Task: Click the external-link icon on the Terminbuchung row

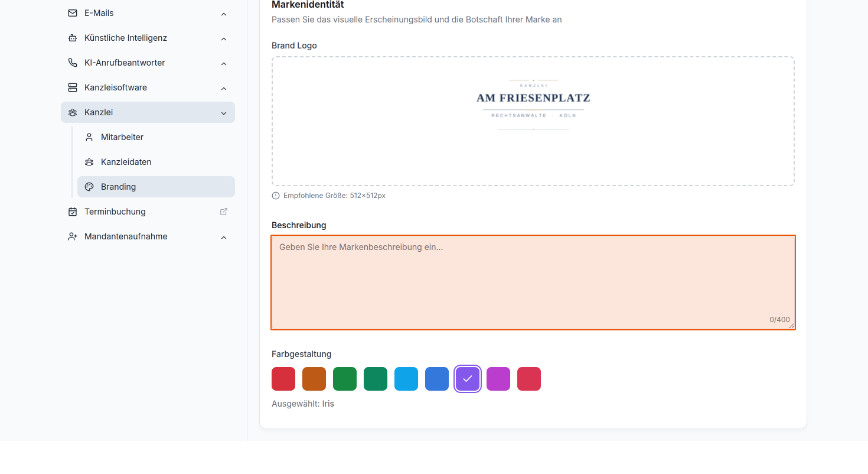Action: [224, 212]
